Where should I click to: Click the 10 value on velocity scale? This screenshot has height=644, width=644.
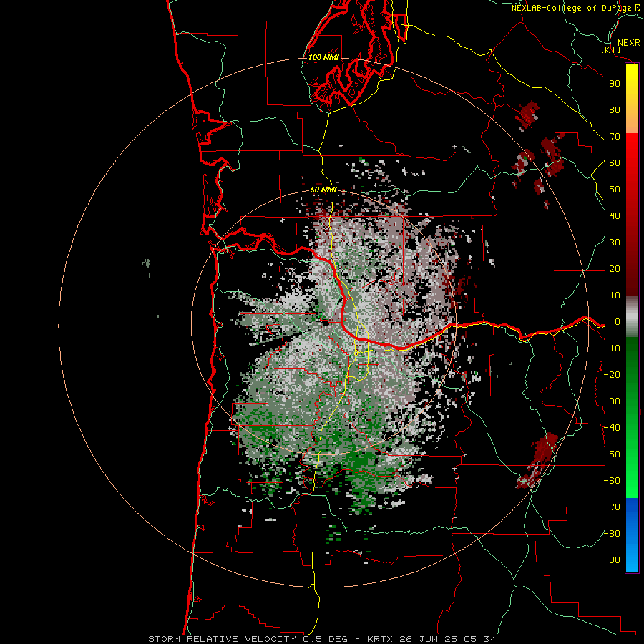615,296
